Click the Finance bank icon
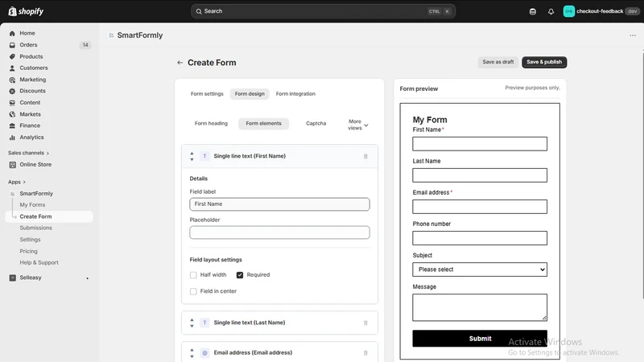Viewport: 644px width, 362px height. (12, 125)
